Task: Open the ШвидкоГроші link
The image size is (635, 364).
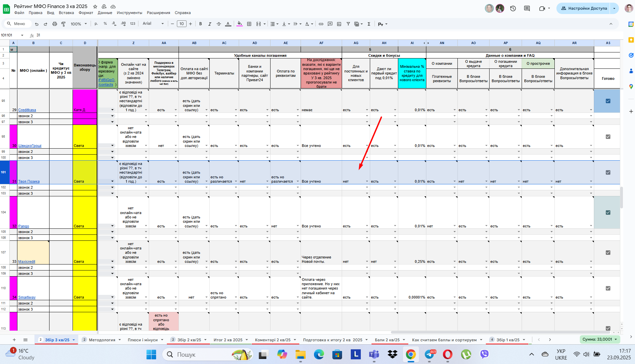Action: pos(30,146)
